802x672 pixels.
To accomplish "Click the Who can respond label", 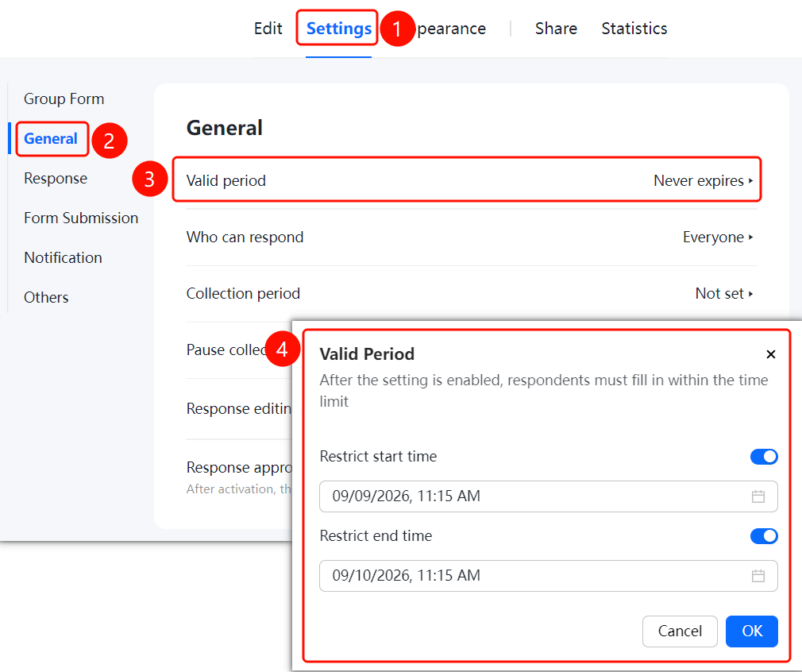I will coord(245,237).
